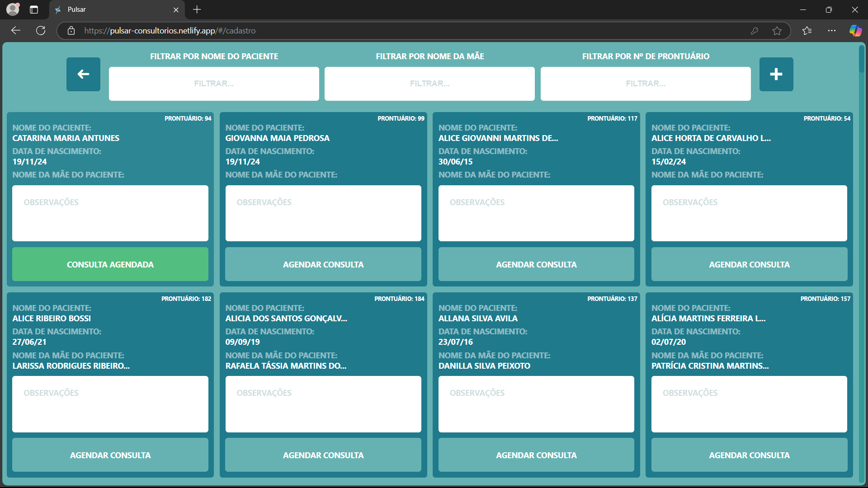
Task: Click observations box for Alice Ribeiro Bossi
Action: click(x=110, y=404)
